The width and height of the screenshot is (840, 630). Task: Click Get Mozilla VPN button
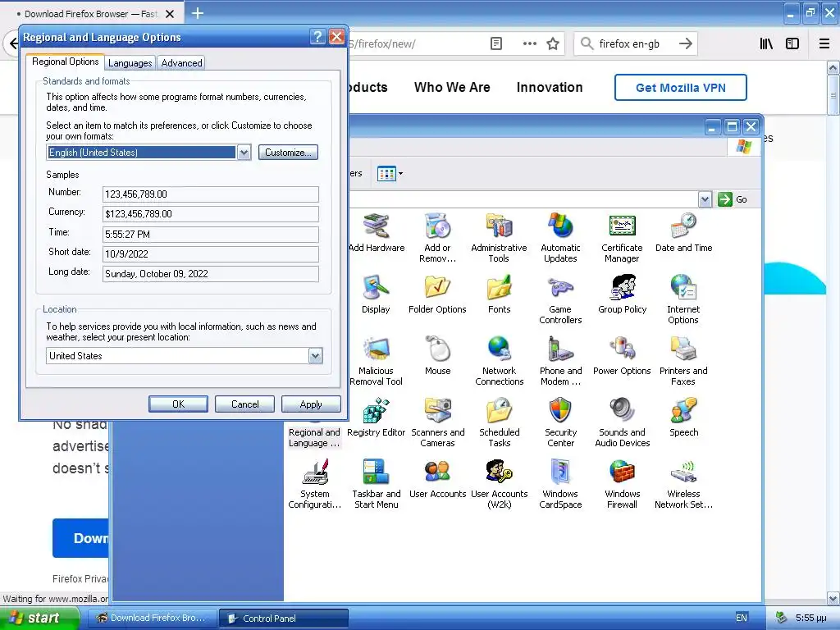(680, 87)
